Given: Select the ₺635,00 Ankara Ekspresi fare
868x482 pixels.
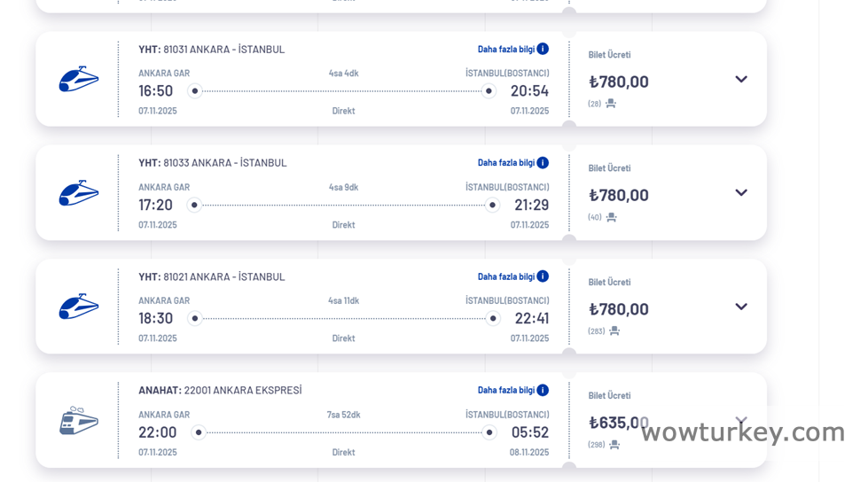Looking at the screenshot, I should click(618, 423).
